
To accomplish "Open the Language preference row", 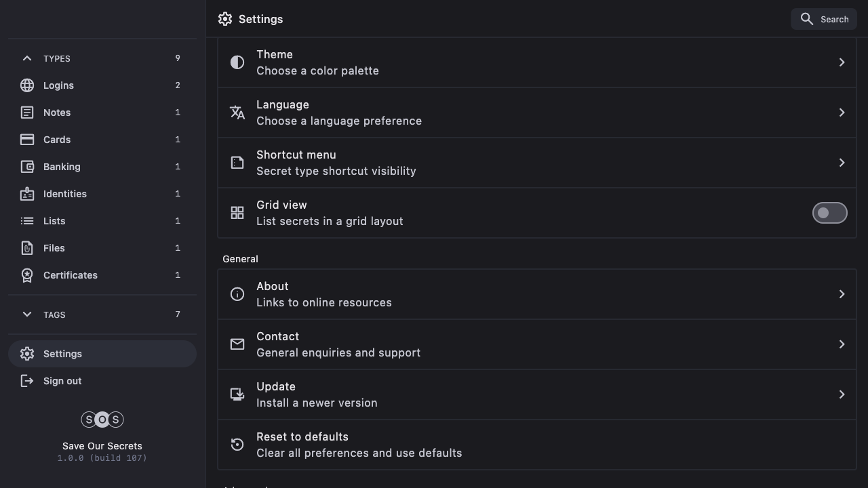I will (x=536, y=113).
